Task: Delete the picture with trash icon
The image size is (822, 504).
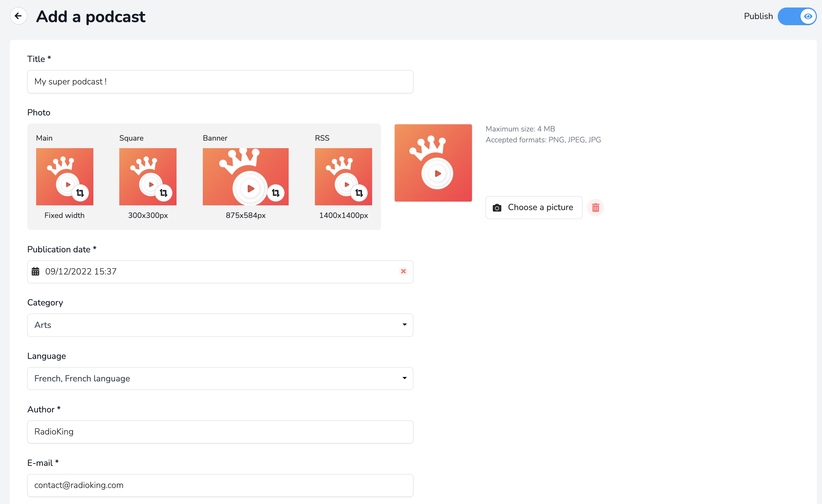Action: (595, 207)
